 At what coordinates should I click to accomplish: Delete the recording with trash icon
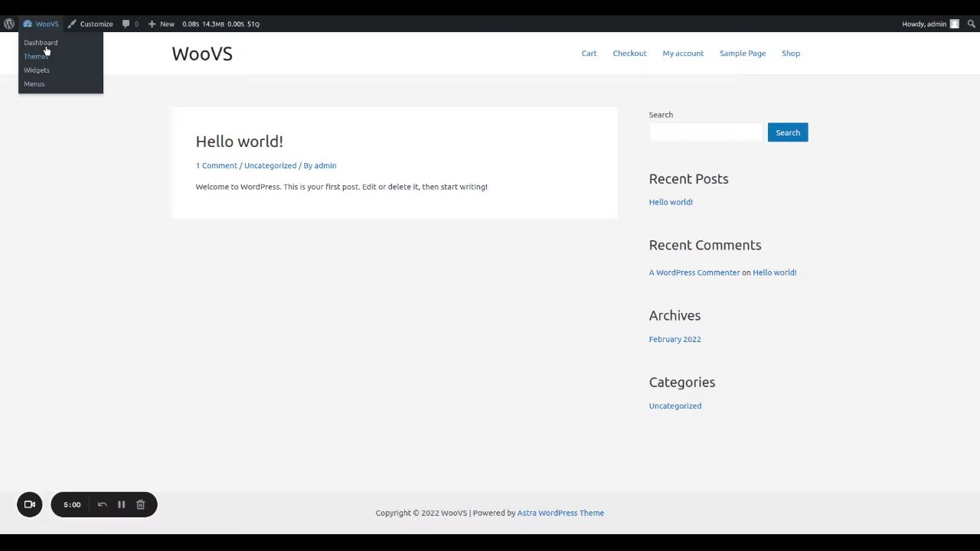pyautogui.click(x=140, y=504)
